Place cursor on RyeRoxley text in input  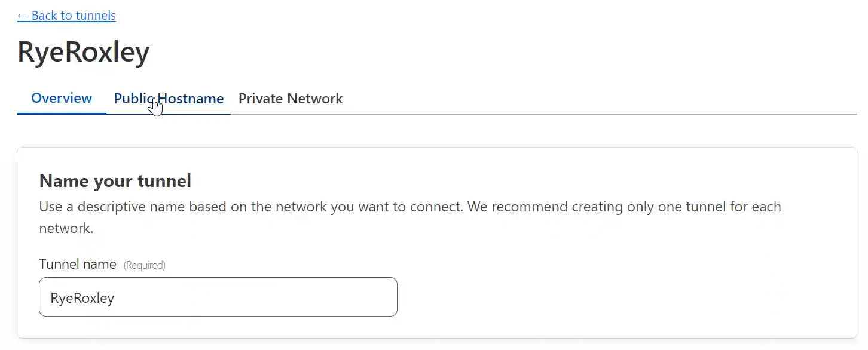82,298
